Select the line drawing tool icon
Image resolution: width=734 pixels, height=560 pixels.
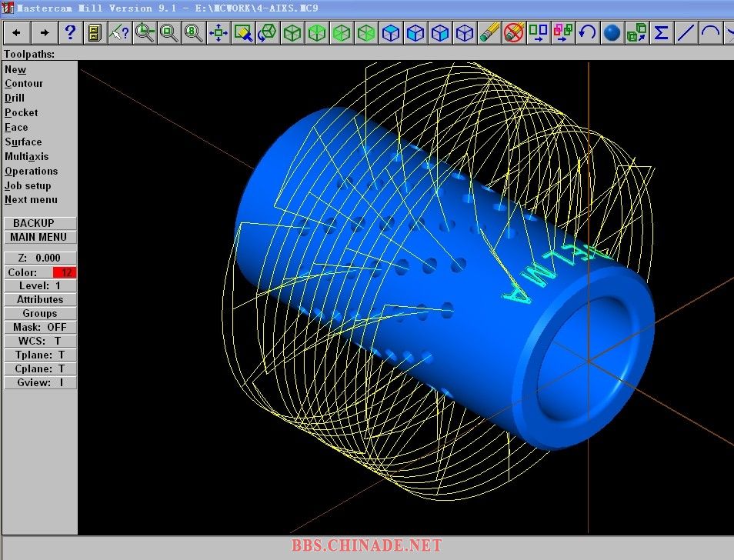tap(686, 32)
